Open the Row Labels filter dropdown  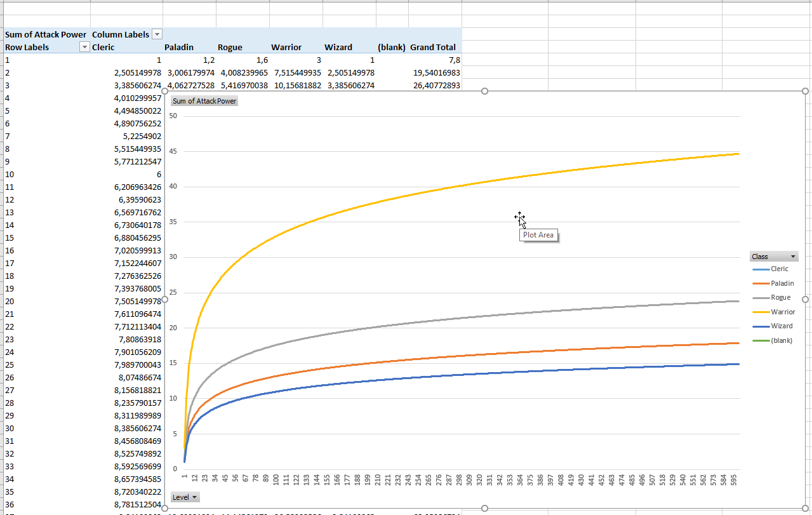point(84,48)
